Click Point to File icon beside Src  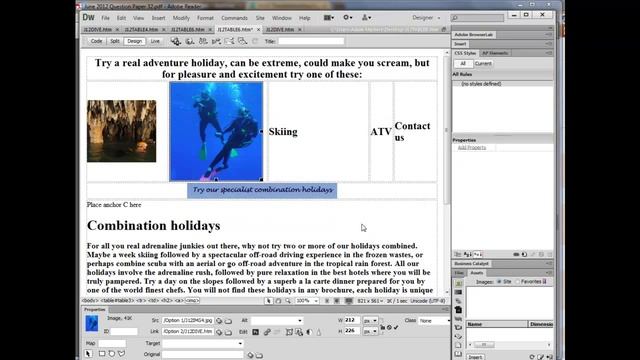click(219, 321)
